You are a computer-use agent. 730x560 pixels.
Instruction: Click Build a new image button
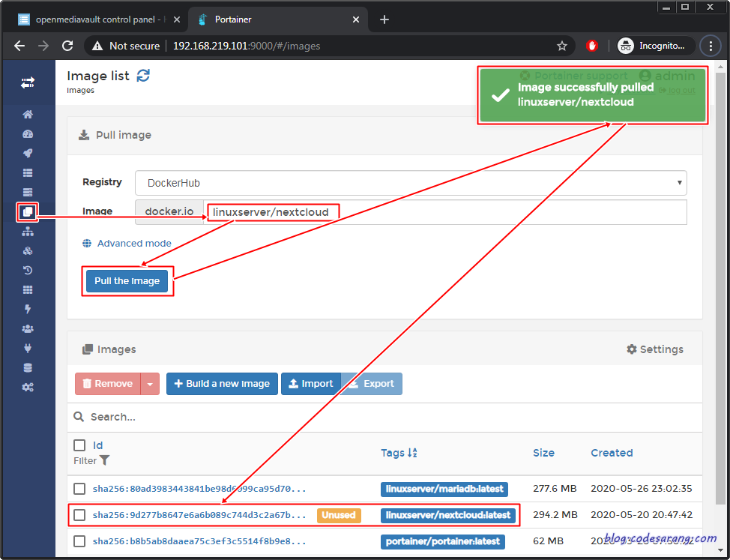tap(222, 384)
